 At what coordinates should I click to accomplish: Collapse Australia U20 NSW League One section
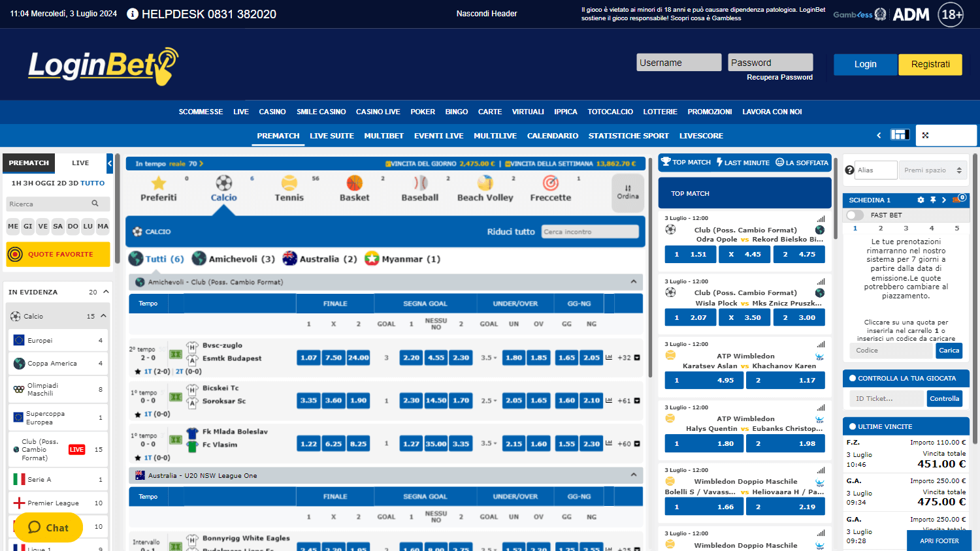tap(633, 475)
